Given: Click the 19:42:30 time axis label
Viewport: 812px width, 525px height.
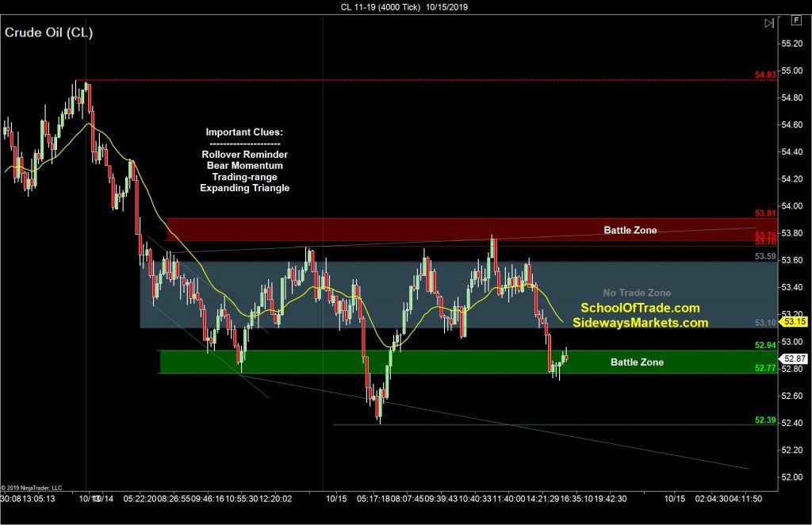Looking at the screenshot, I should 611,499.
